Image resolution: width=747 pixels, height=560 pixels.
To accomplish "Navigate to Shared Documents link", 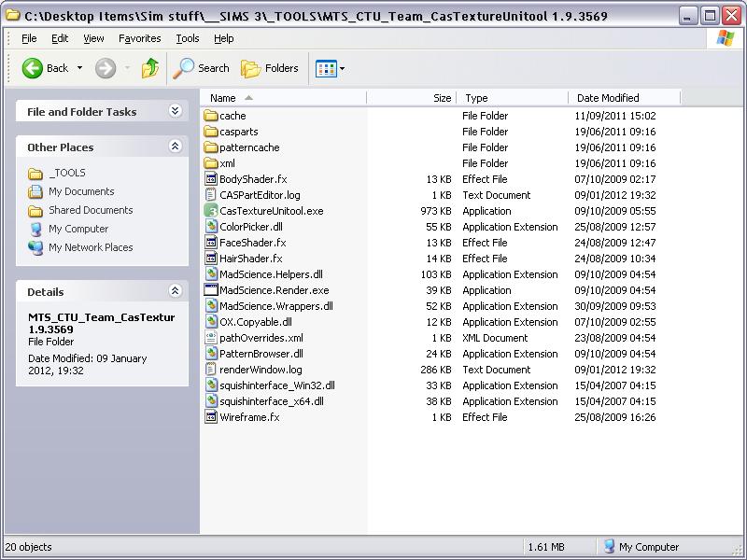I will (90, 212).
